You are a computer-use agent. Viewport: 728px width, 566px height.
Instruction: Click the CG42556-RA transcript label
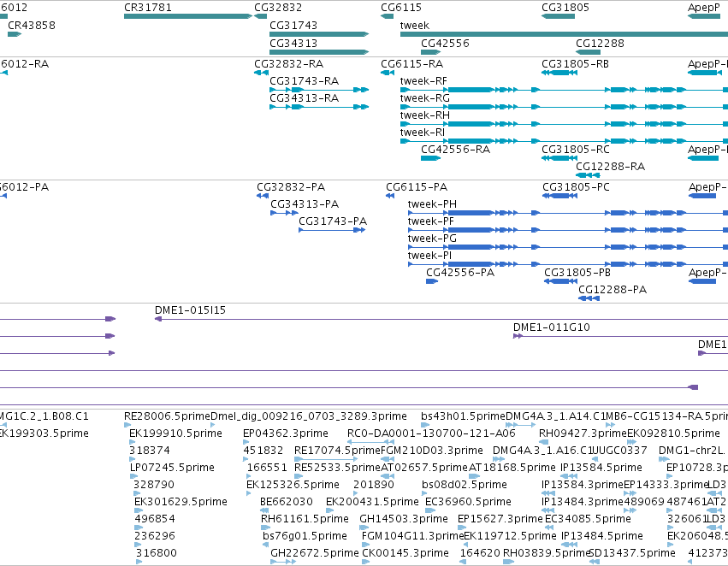pyautogui.click(x=455, y=149)
